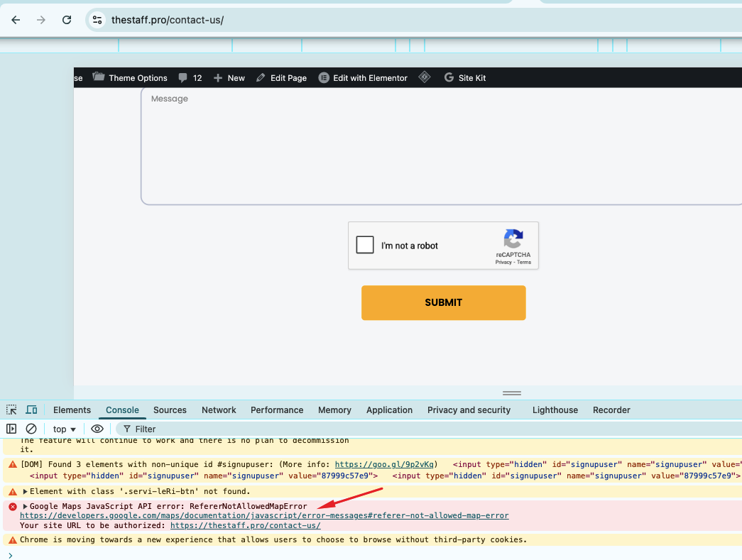Screen dimensions: 742x560
Task: Switch to the Elements tab
Action: (72, 410)
